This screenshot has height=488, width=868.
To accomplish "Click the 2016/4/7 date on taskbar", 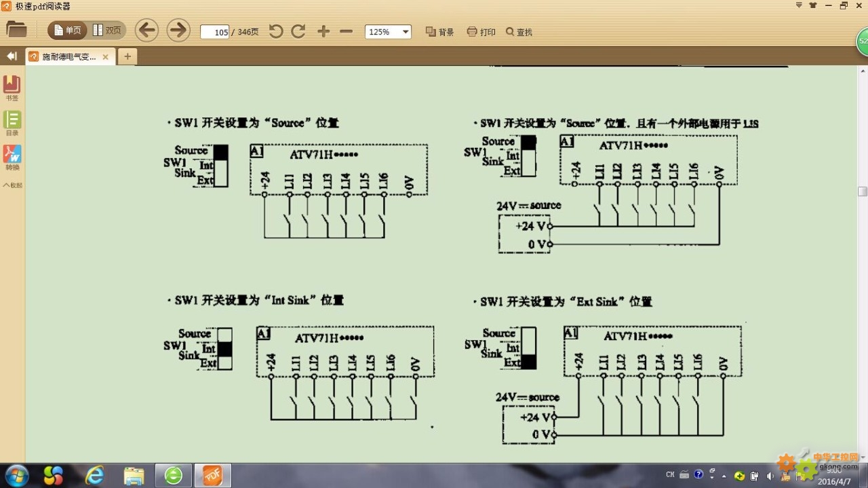I will pos(835,481).
